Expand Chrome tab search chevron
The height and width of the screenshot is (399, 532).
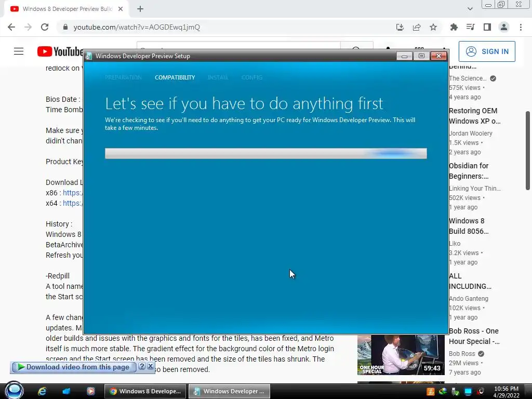tap(470, 9)
